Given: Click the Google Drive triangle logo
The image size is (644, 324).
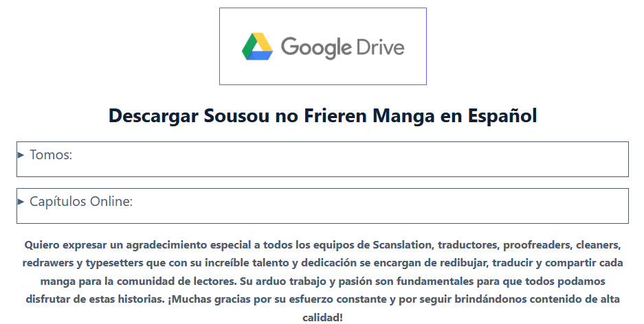Looking at the screenshot, I should [x=258, y=47].
